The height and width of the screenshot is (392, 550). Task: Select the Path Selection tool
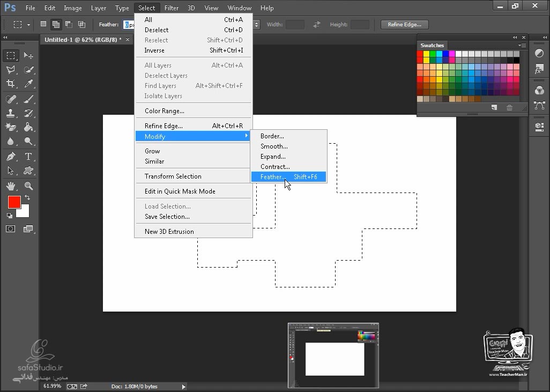point(11,171)
